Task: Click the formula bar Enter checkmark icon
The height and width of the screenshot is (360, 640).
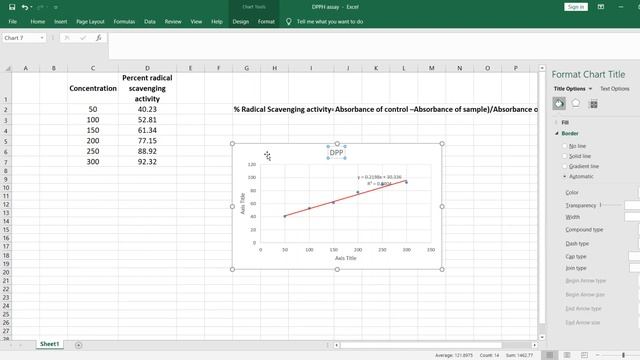Action: tap(83, 38)
